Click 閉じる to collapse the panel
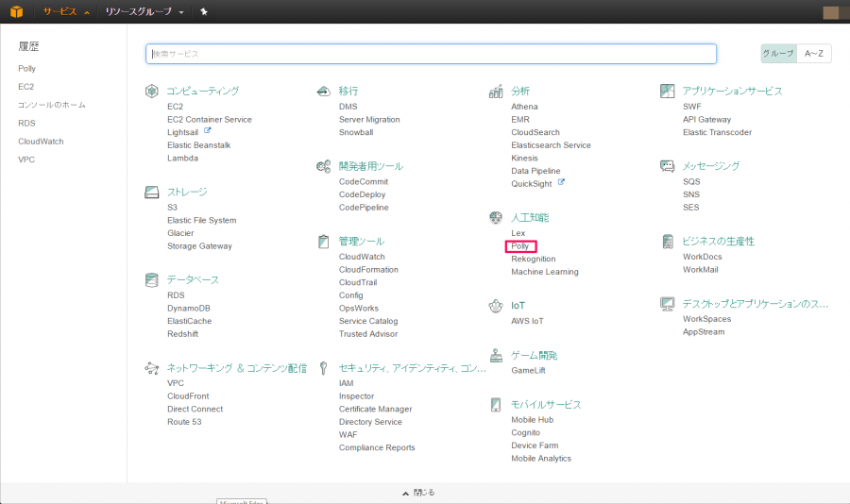Viewport: 850px width, 504px height. [x=418, y=493]
